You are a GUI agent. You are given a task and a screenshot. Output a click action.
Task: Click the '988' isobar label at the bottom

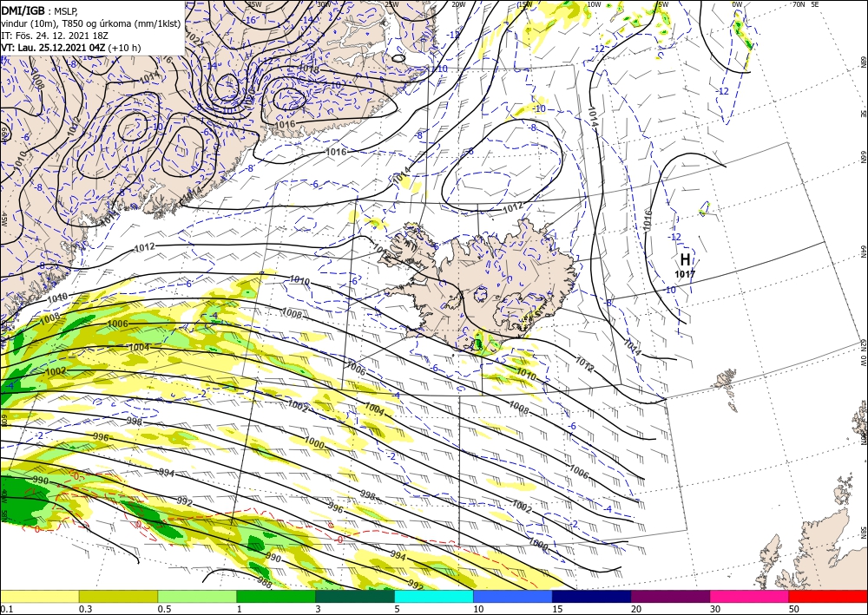click(265, 580)
